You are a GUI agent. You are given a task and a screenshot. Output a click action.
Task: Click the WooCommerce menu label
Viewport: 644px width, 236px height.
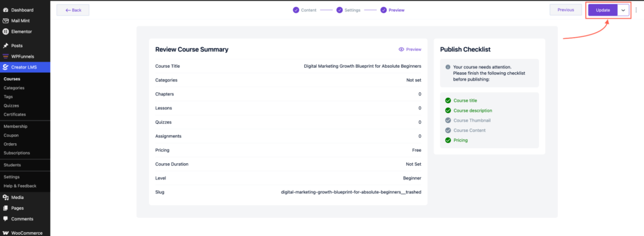pyautogui.click(x=27, y=233)
